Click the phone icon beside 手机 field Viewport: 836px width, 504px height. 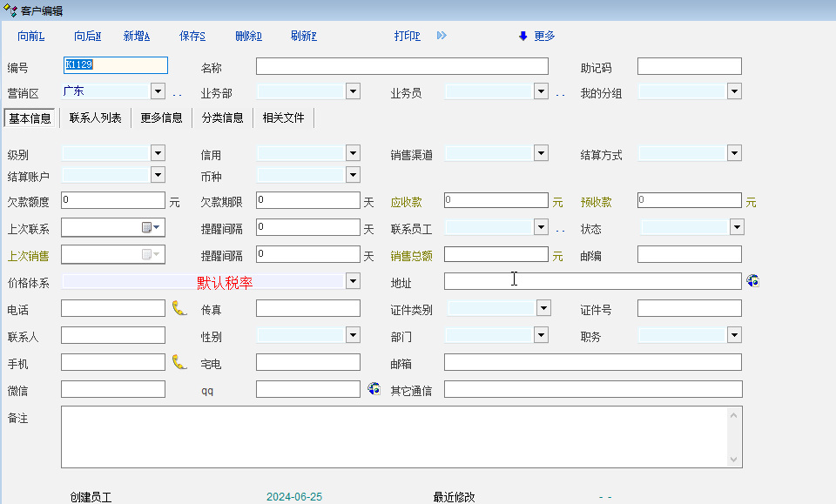[x=179, y=362]
